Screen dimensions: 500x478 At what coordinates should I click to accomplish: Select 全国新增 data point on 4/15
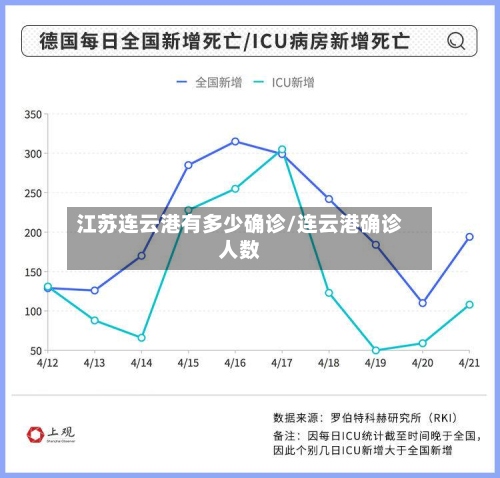(188, 165)
